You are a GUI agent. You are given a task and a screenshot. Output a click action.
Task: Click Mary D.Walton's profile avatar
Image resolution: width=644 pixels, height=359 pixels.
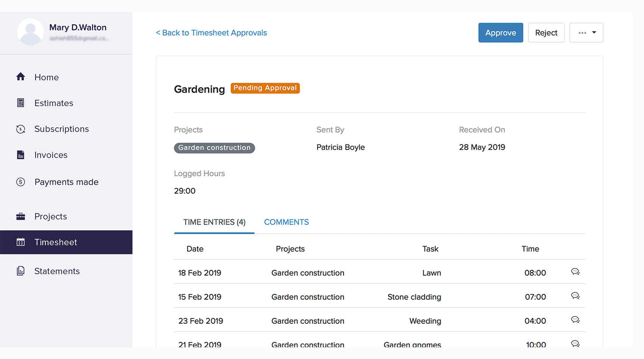30,32
